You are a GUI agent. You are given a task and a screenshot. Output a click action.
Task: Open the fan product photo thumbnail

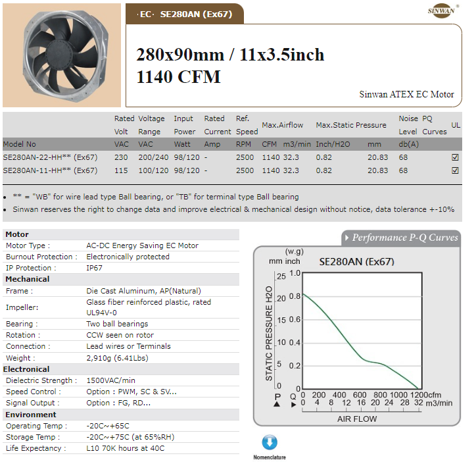(61, 55)
